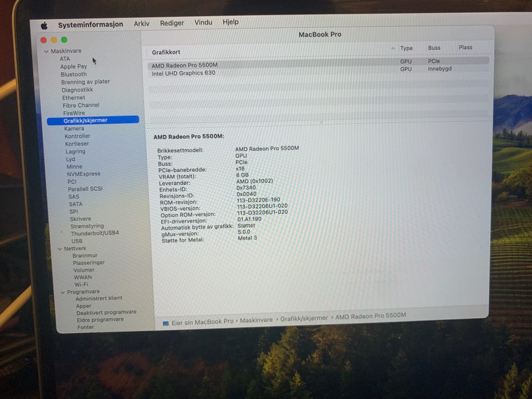Select Administrert klient under Programvare
The image size is (532, 399).
point(99,298)
